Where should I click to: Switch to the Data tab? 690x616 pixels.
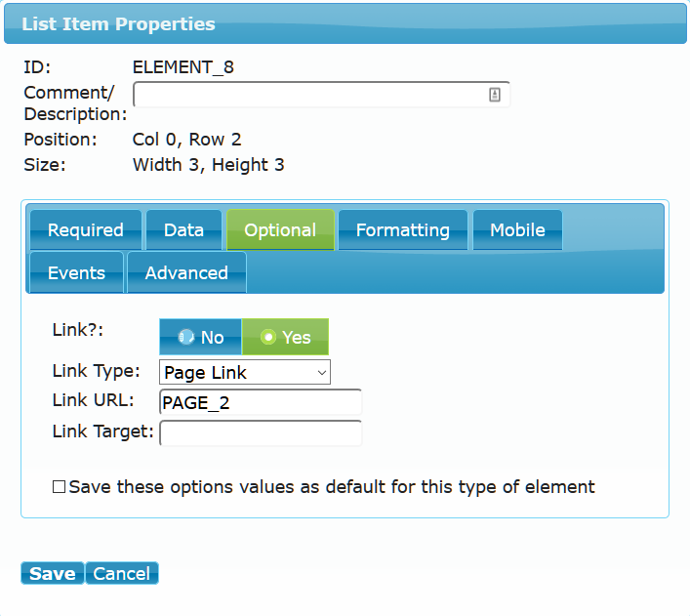click(183, 229)
